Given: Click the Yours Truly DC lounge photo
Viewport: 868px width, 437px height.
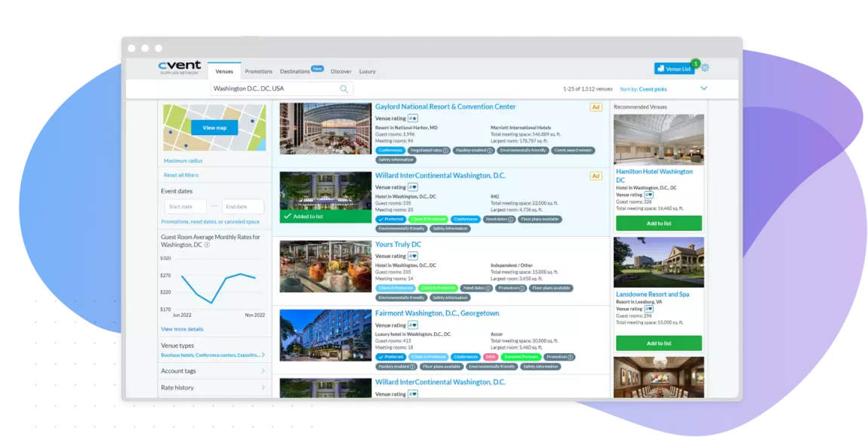Looking at the screenshot, I should tap(325, 266).
